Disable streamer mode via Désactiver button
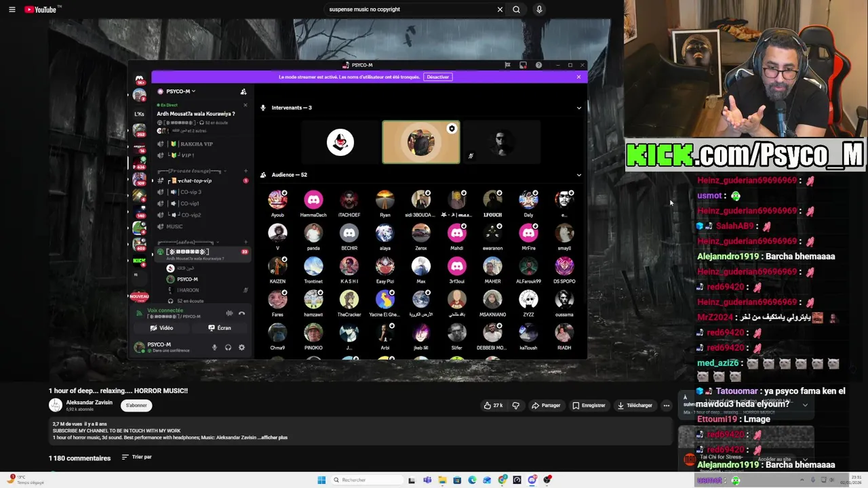This screenshot has width=868, height=488. click(437, 77)
